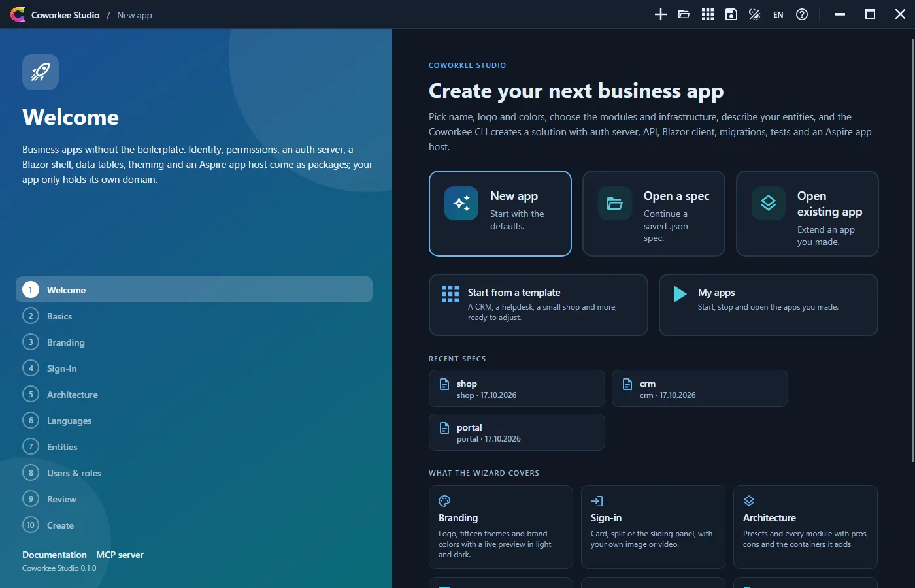Open the Documentation link

(54, 555)
